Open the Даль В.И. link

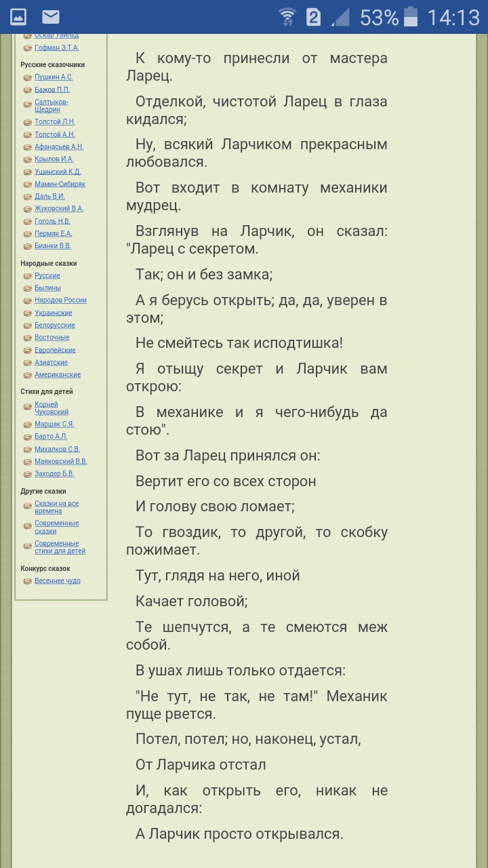pos(49,196)
